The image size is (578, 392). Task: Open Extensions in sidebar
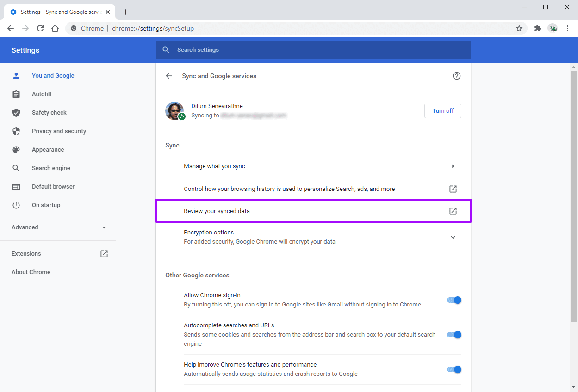tap(26, 253)
